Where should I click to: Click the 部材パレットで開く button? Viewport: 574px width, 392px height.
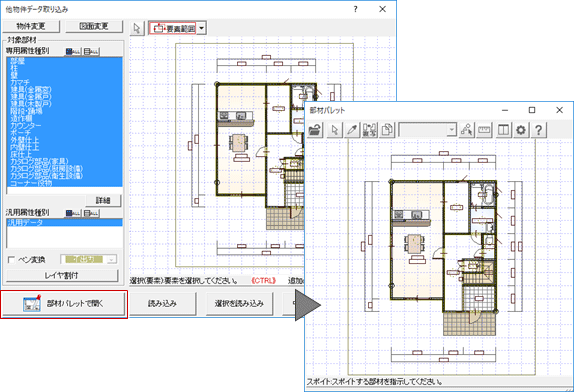point(64,304)
